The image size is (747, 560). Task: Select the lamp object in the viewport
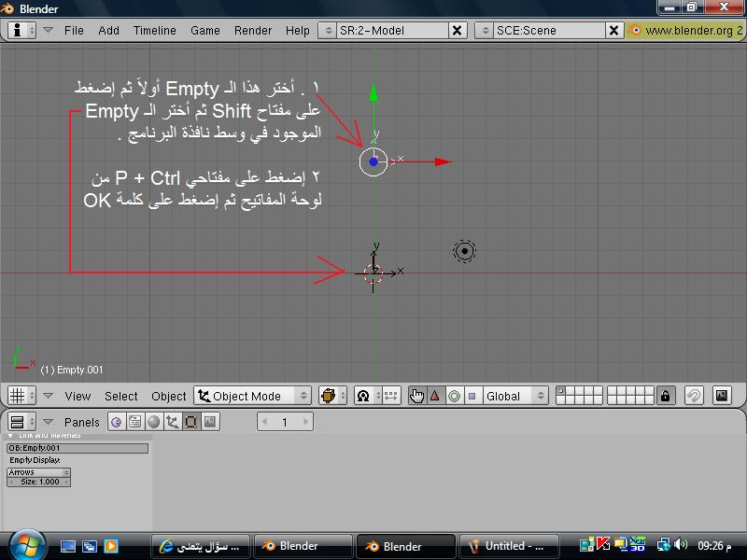click(x=464, y=251)
